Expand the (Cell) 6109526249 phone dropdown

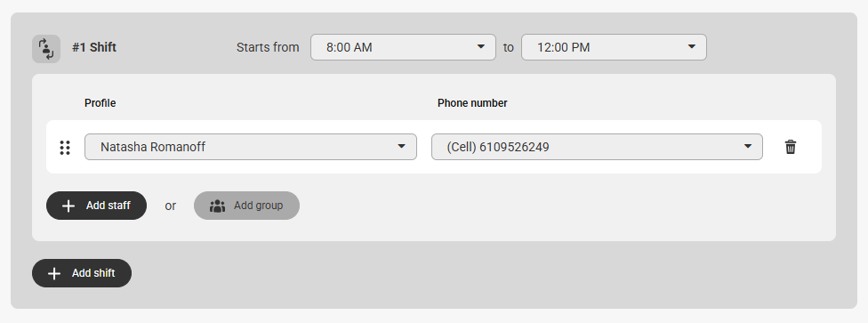point(597,147)
